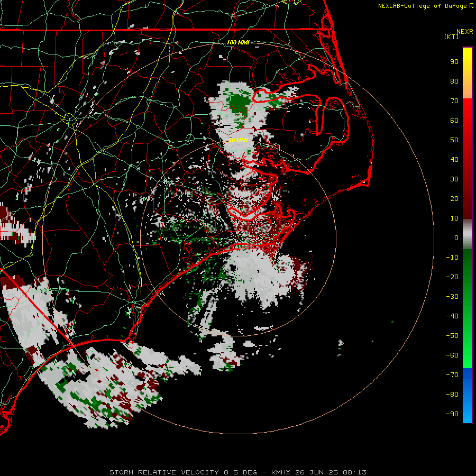
Task: Click the gray zero segment of color bar
Action: (467, 234)
